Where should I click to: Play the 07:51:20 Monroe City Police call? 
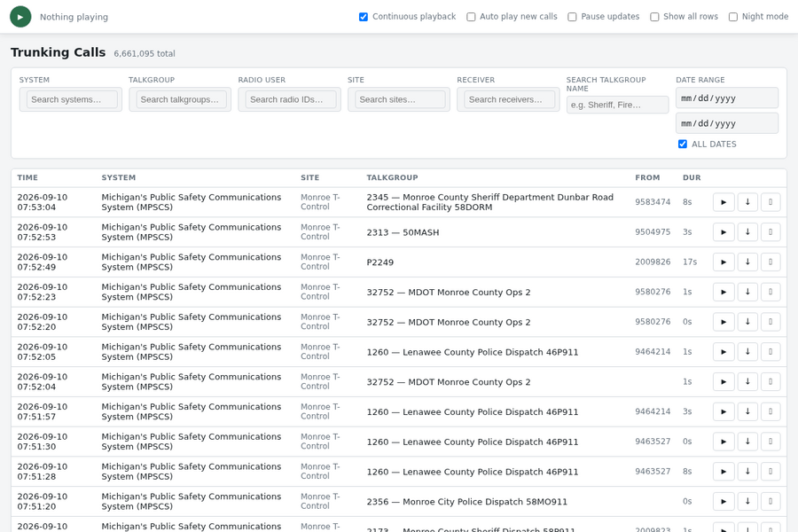tap(724, 502)
